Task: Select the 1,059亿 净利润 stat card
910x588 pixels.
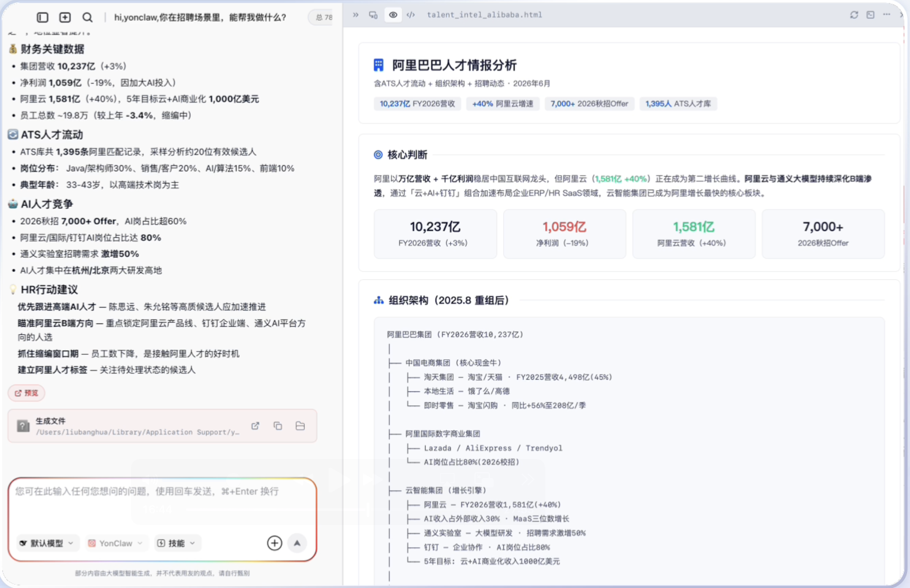Action: (x=564, y=234)
